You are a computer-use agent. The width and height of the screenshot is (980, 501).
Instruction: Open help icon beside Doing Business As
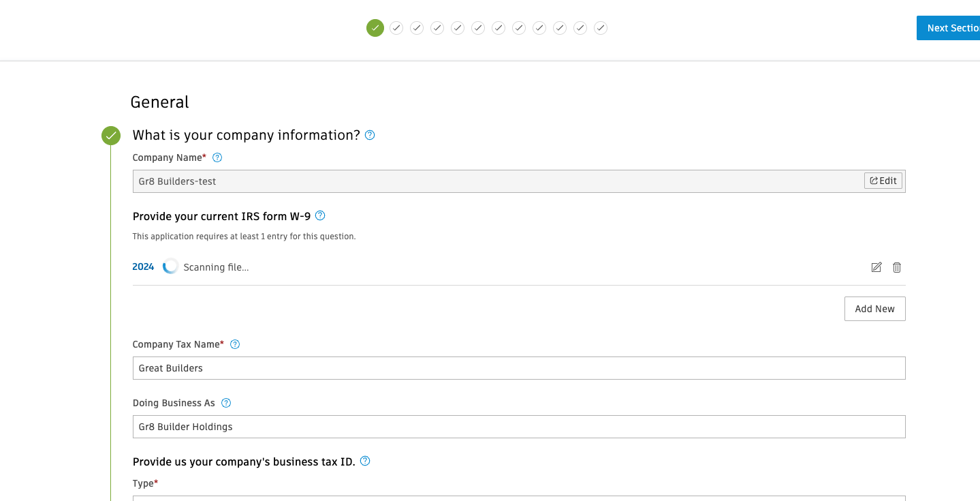[x=226, y=403]
